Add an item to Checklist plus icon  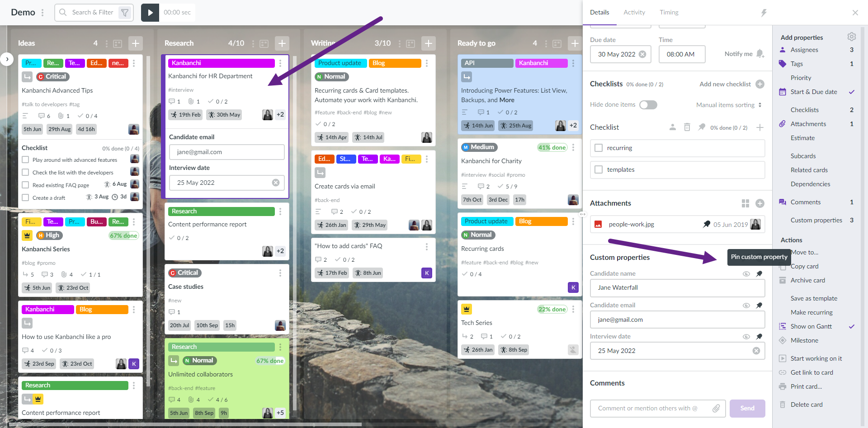coord(760,127)
